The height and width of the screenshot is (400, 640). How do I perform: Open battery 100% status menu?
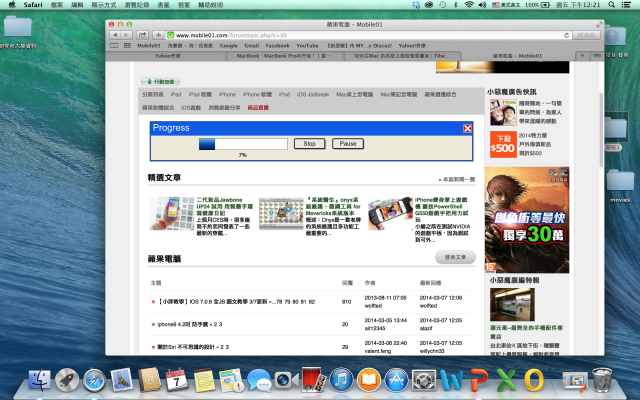(537, 5)
